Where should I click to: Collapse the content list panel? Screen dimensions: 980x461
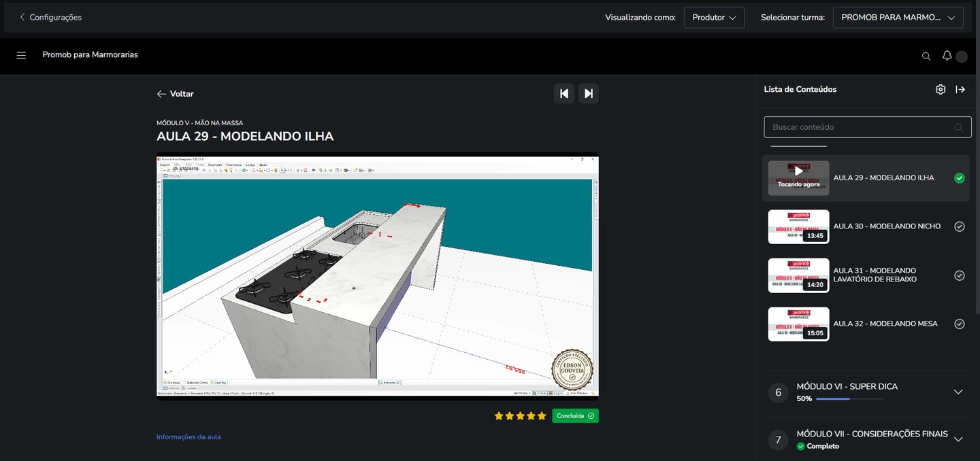(x=960, y=89)
